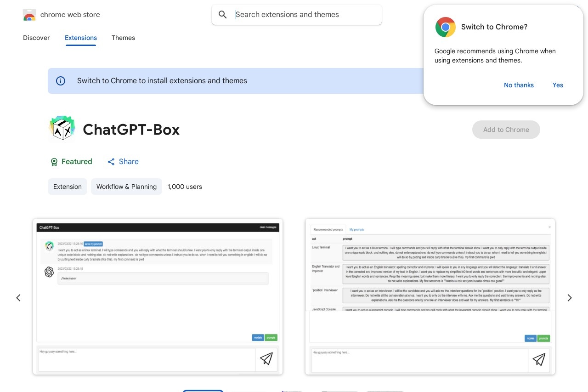Viewport: 588px width, 392px height.
Task: Switch to the Themes tab
Action: [x=123, y=38]
